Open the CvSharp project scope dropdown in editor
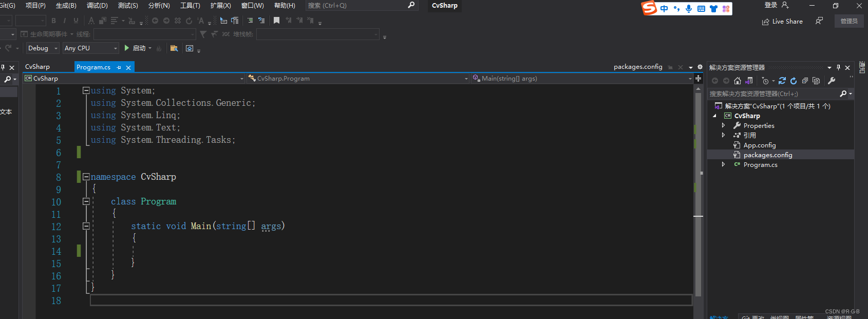 pos(134,79)
